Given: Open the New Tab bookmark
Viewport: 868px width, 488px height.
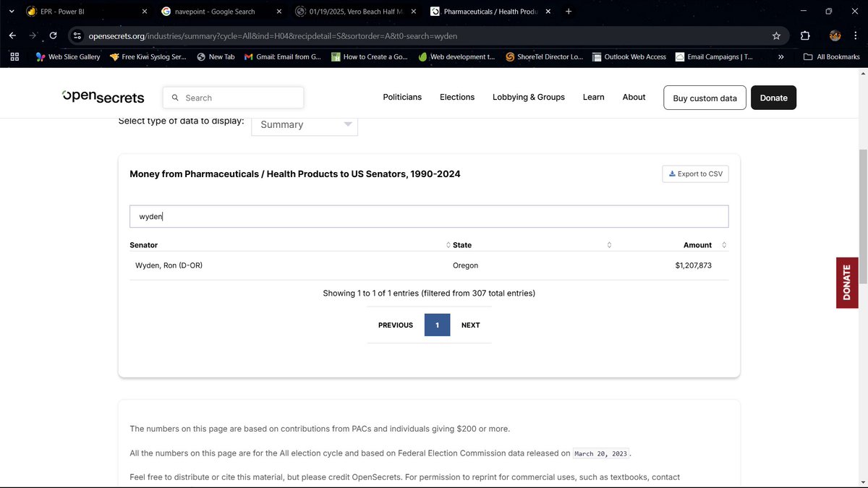Looking at the screenshot, I should click(x=216, y=56).
